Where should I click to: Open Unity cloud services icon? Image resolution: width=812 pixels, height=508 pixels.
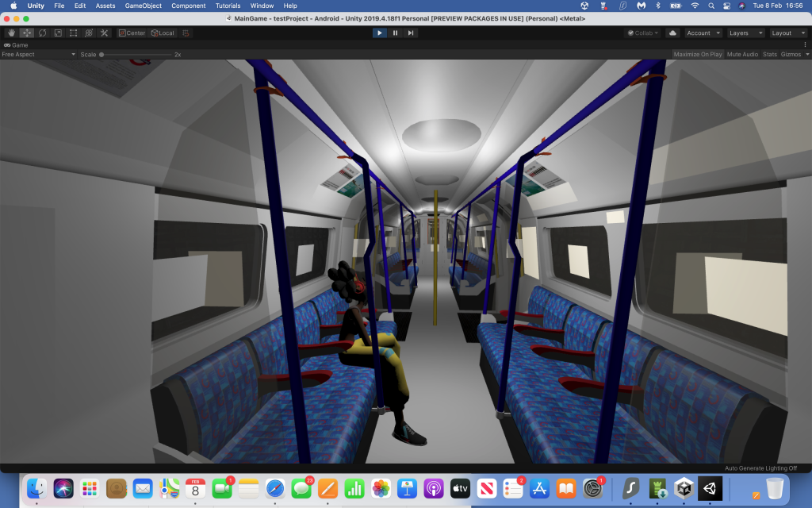pos(672,33)
